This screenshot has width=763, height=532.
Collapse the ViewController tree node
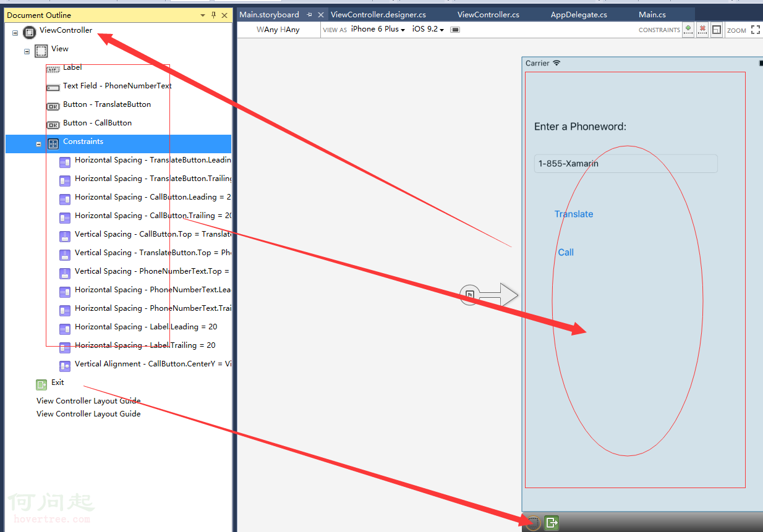coord(15,33)
